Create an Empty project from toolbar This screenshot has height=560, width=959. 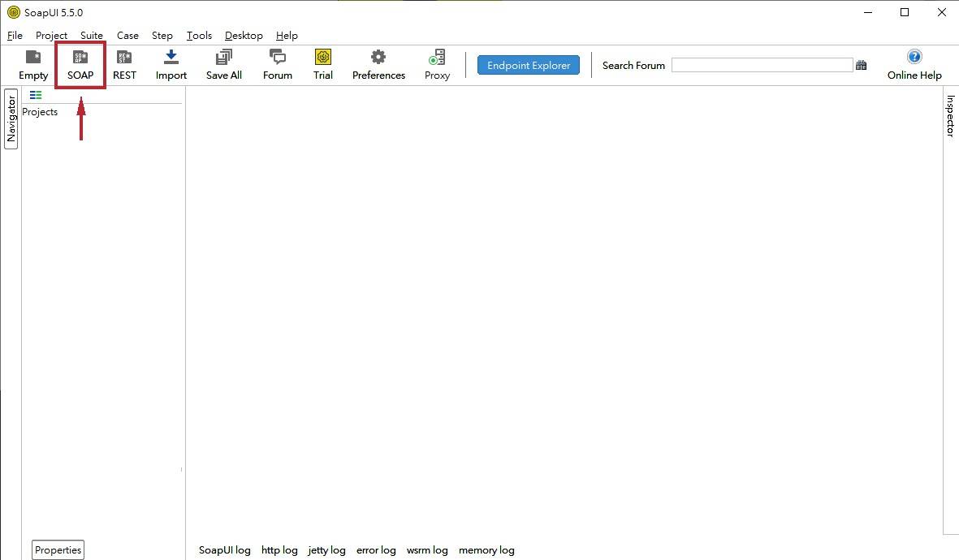(x=33, y=65)
